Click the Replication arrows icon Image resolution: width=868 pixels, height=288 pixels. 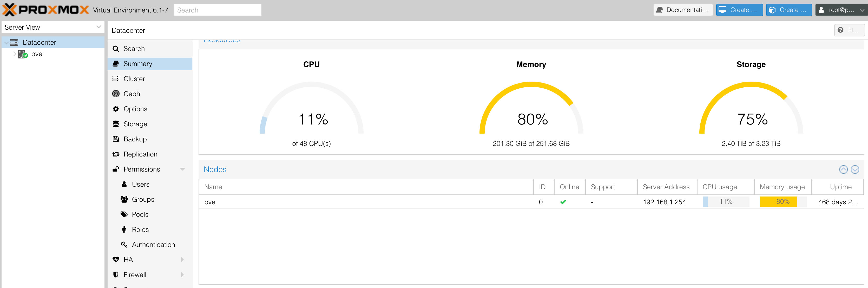(x=116, y=154)
